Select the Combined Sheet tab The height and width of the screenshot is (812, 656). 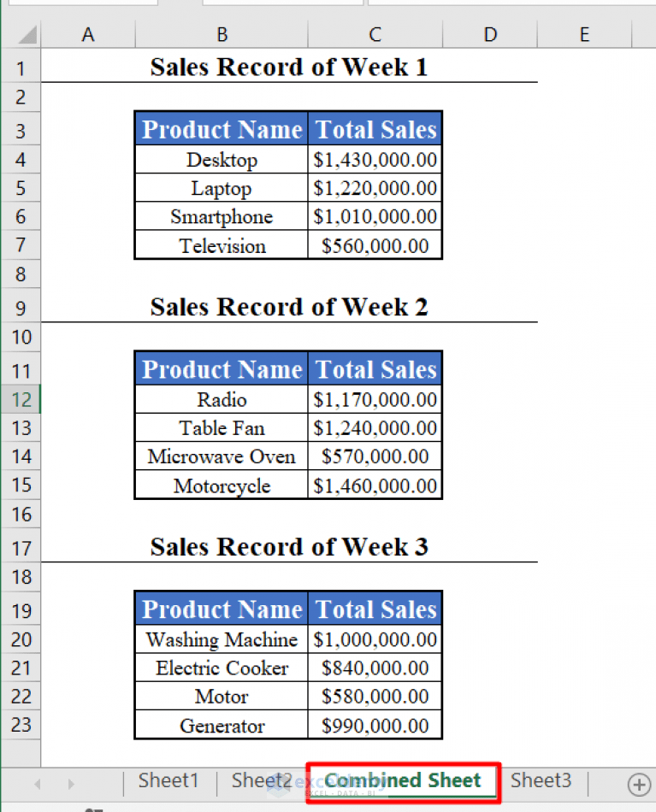[403, 780]
